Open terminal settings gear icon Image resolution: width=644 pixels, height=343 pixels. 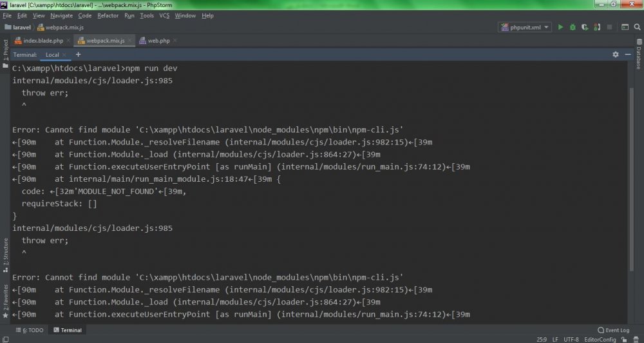(x=615, y=55)
